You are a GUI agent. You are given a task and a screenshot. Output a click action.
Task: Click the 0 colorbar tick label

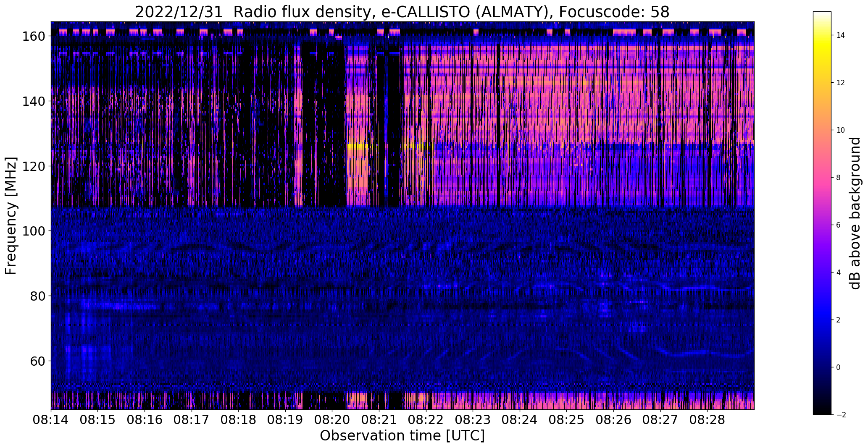(838, 367)
